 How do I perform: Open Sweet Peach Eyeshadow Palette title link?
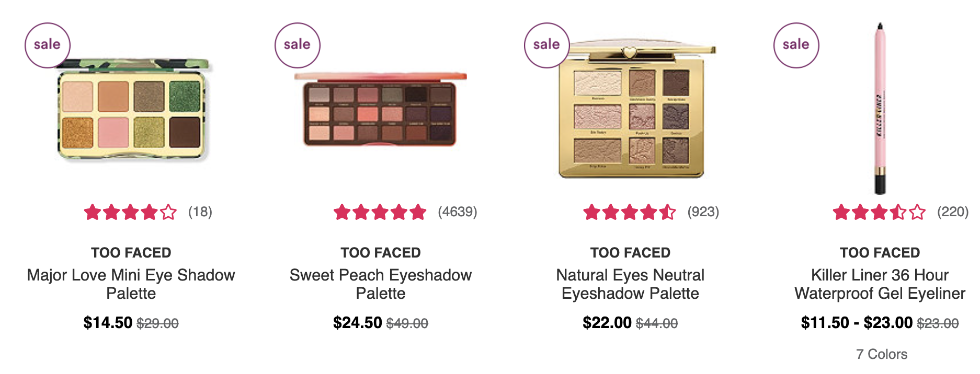tap(381, 284)
